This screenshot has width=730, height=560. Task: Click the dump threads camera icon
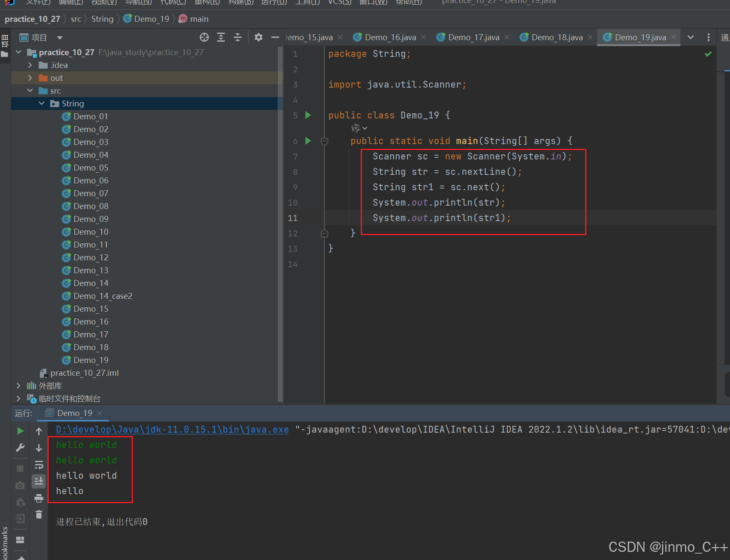pos(20,485)
